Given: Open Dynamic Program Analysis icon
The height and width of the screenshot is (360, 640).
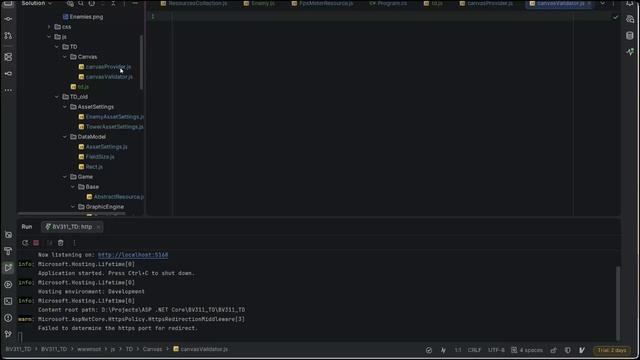Looking at the screenshot, I should pos(630,52).
